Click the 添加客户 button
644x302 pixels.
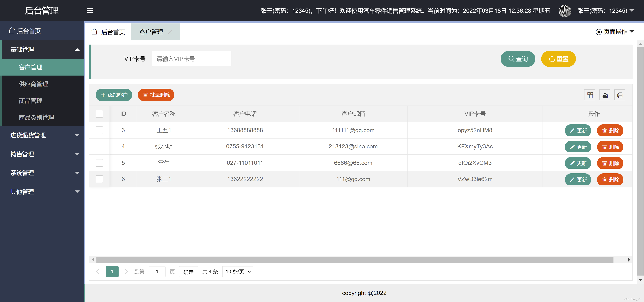114,95
